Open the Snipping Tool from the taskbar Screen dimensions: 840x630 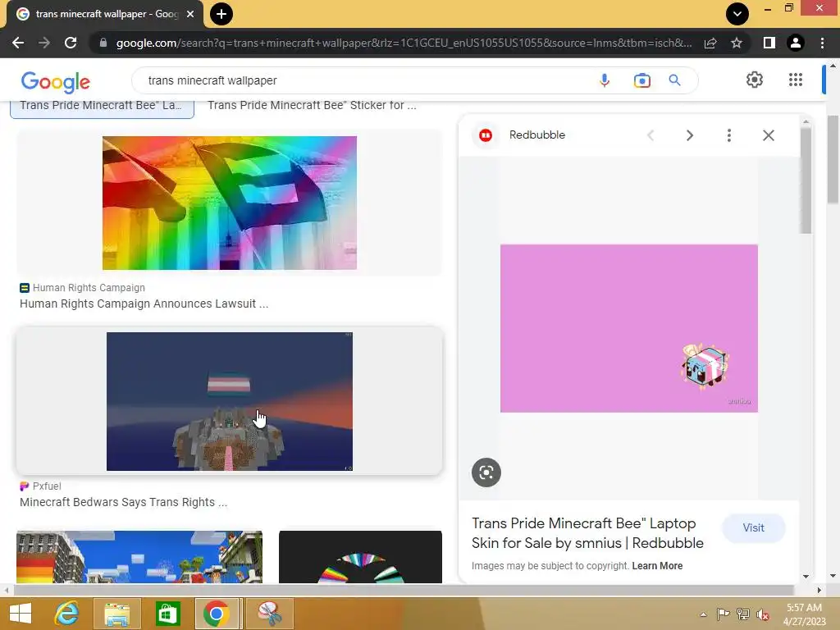(x=270, y=614)
